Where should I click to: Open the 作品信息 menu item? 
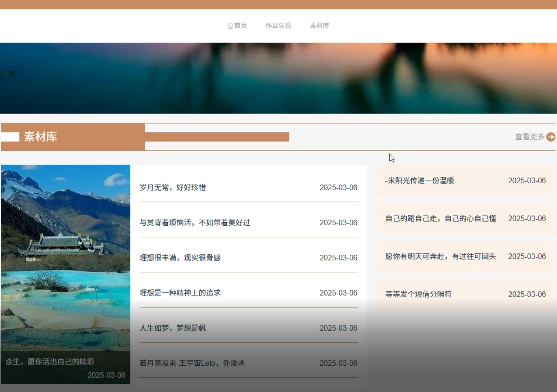278,26
